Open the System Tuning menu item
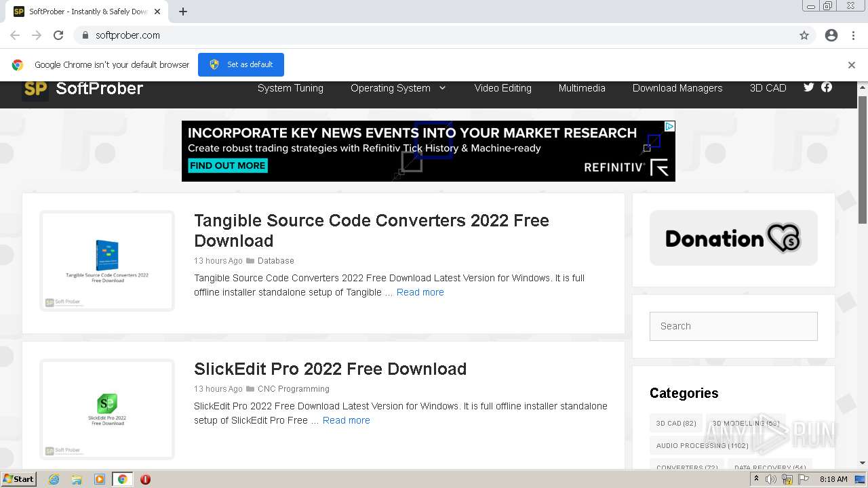Viewport: 868px width, 488px height. coord(290,88)
